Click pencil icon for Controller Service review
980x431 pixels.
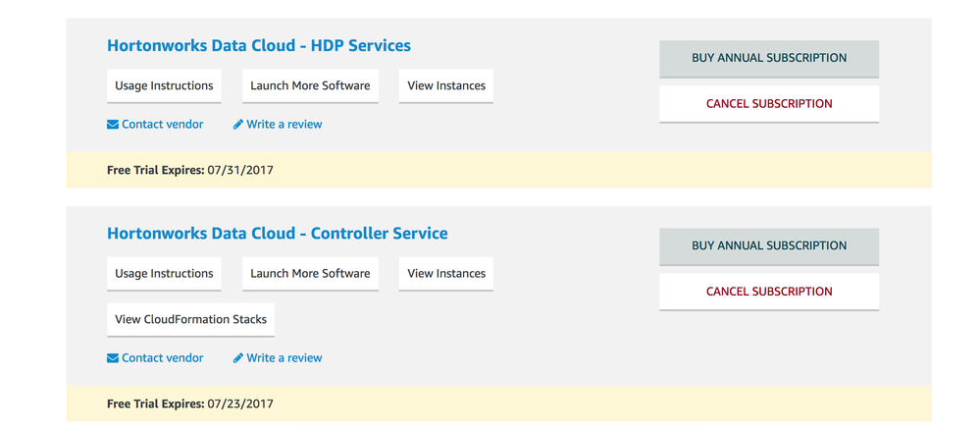238,358
